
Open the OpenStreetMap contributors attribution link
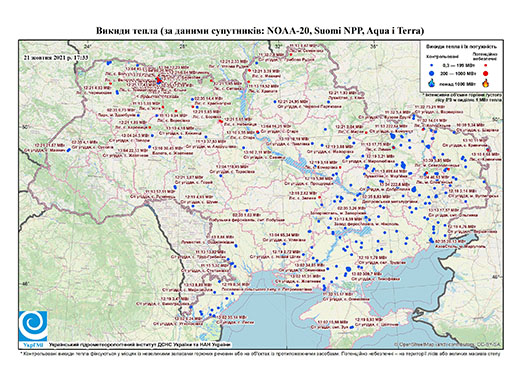(x=448, y=344)
